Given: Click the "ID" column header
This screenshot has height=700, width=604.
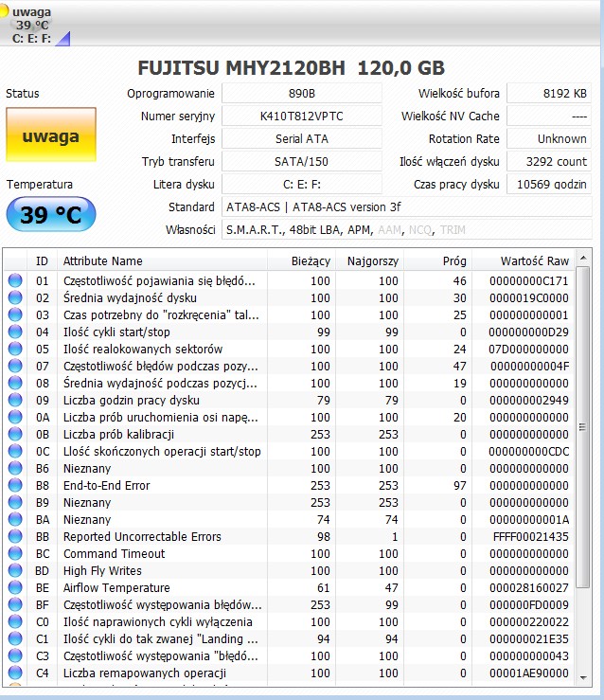Looking at the screenshot, I should pyautogui.click(x=42, y=260).
